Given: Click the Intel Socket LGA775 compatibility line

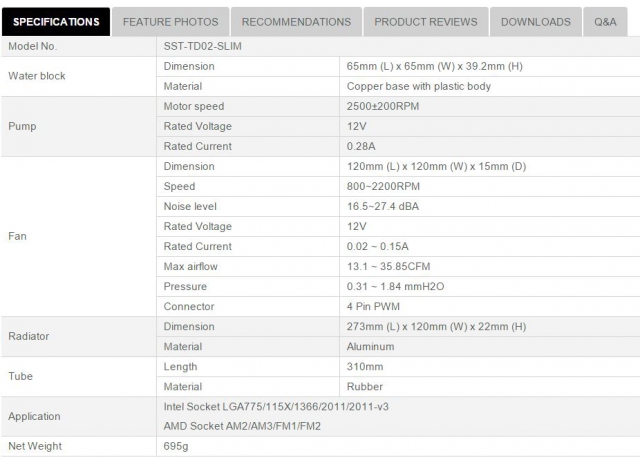Looking at the screenshot, I should (x=286, y=407).
